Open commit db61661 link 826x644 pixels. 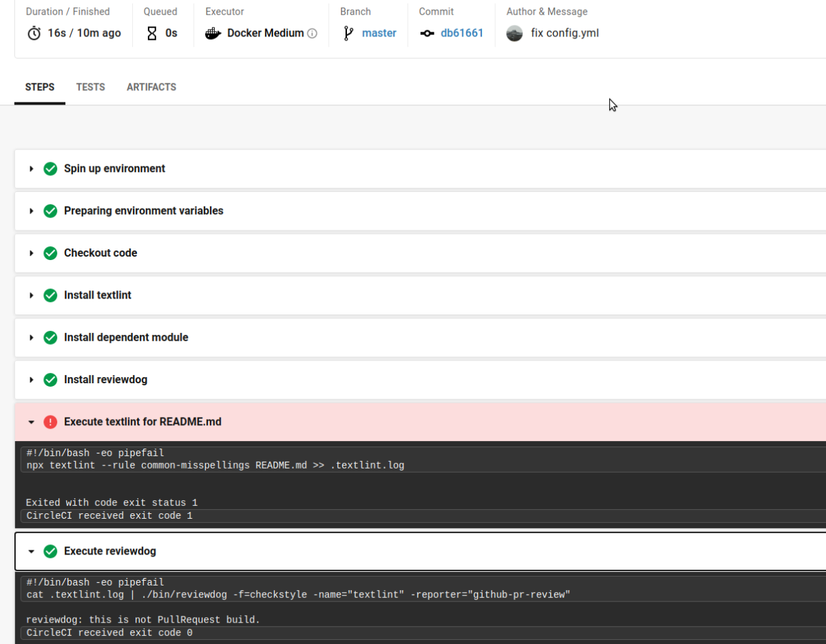click(x=462, y=33)
